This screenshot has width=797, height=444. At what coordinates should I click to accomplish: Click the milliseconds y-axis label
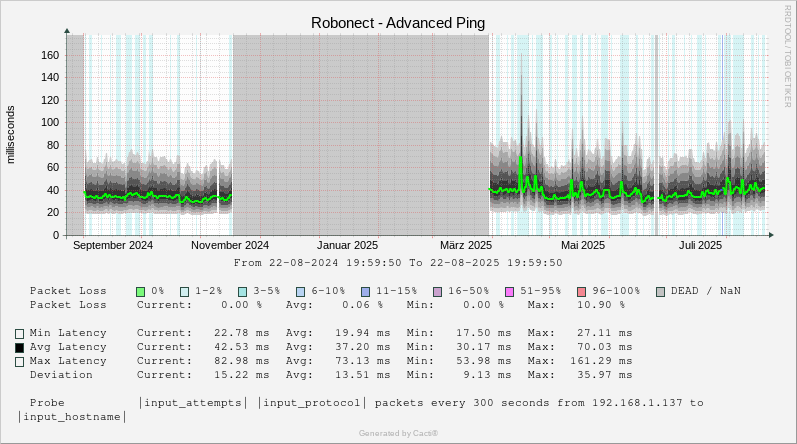coord(11,135)
